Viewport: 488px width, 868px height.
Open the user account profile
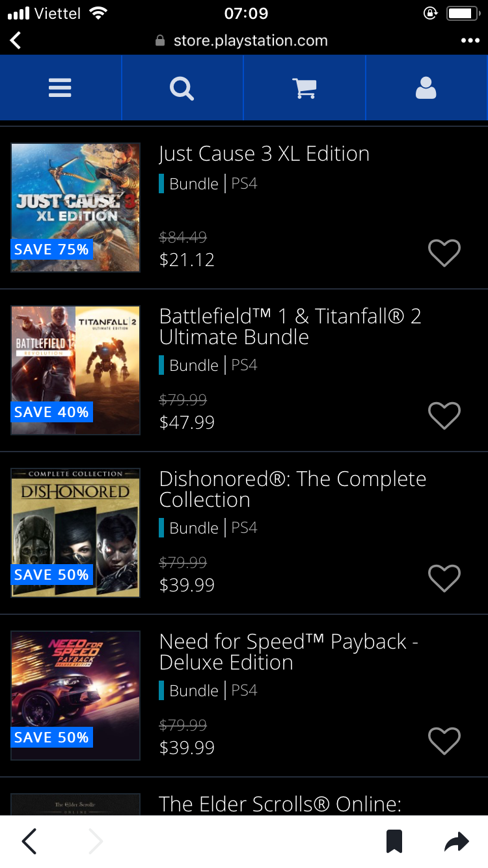426,88
